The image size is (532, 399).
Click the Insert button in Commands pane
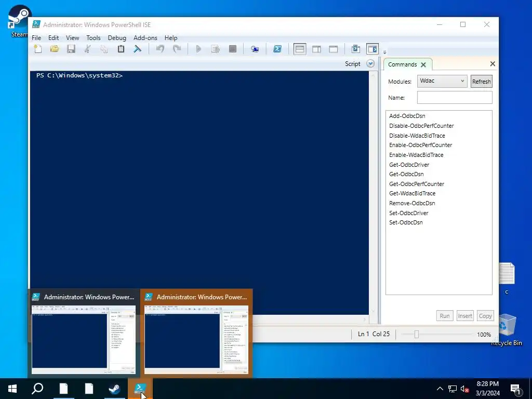[x=465, y=316]
